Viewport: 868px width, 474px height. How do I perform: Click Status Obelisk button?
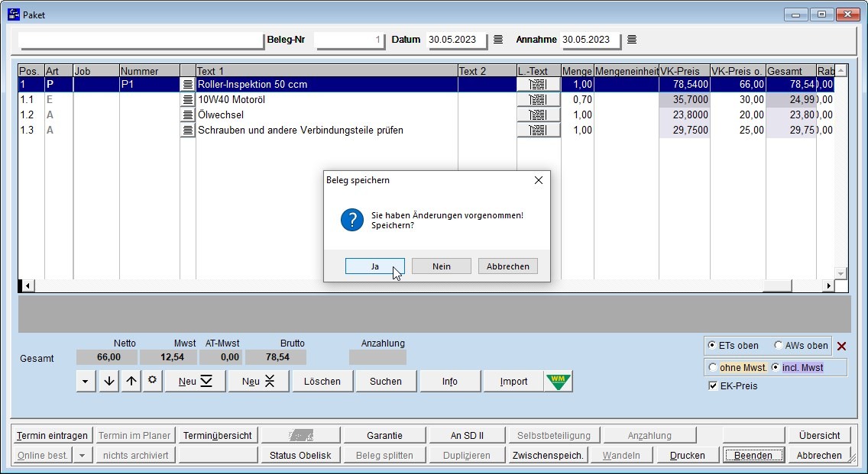[x=300, y=455]
